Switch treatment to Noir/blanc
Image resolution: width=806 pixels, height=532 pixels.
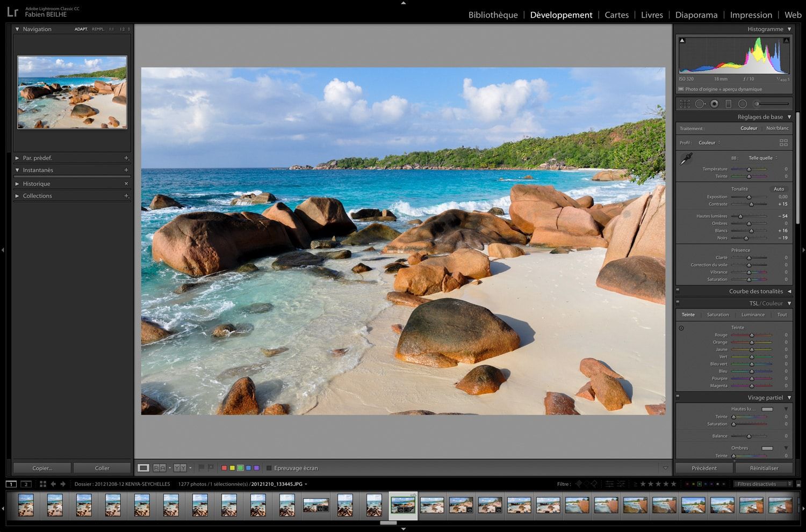(x=777, y=128)
